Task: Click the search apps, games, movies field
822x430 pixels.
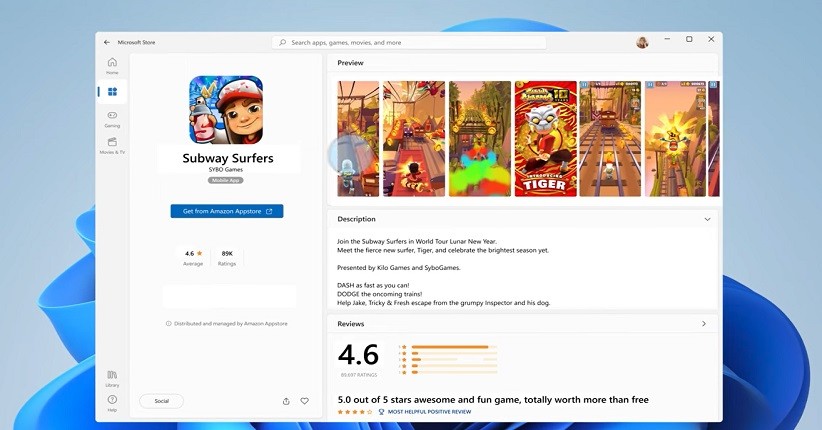Action: pos(409,42)
